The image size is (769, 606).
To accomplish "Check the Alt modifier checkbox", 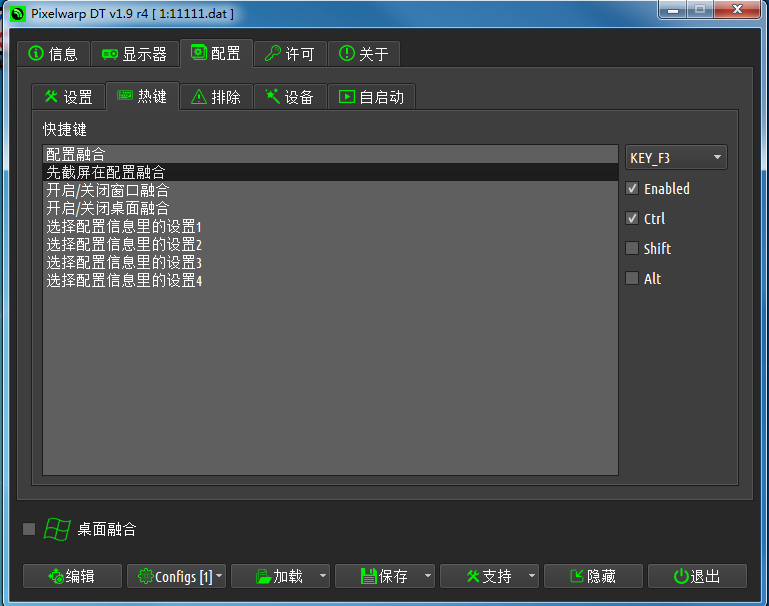I will tap(632, 278).
